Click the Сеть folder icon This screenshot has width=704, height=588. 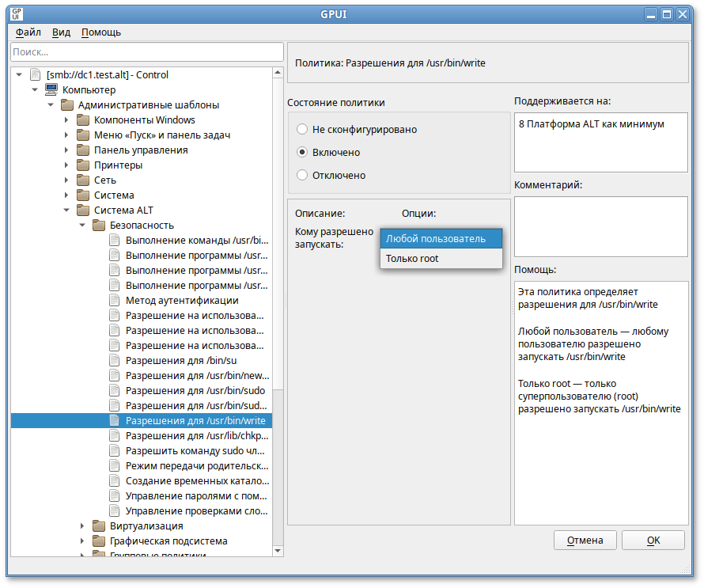coord(83,180)
